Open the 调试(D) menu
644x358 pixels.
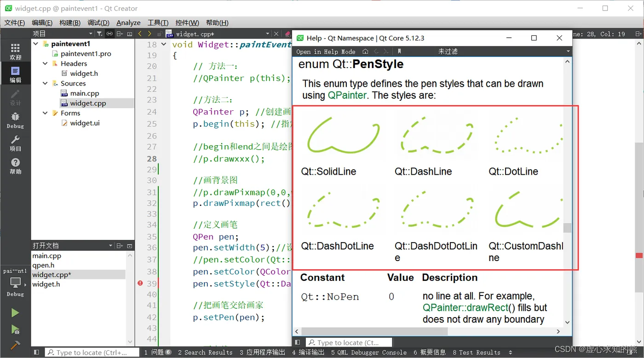[x=98, y=23]
